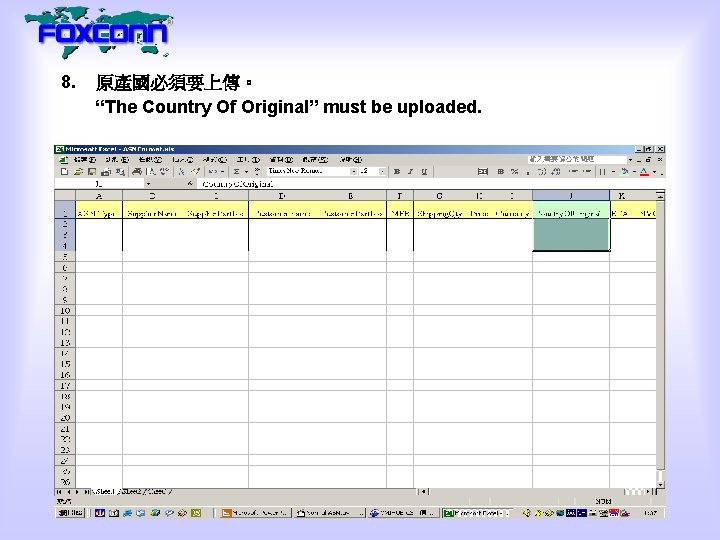Open the 插入 (Insert) menu
Screen dimensions: 720x540
click(x=182, y=160)
